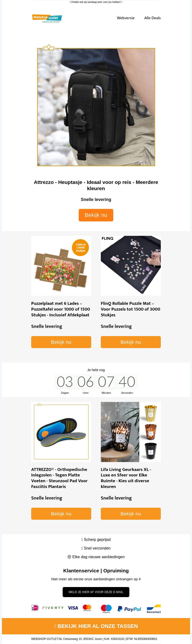192x644 pixels.
Task: Click Bekijk nu for the Puzzelplaat
Action: [x=61, y=342]
